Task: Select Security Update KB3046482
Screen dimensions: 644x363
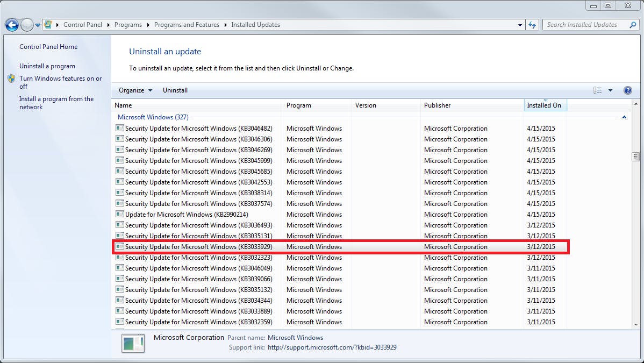Action: [198, 129]
